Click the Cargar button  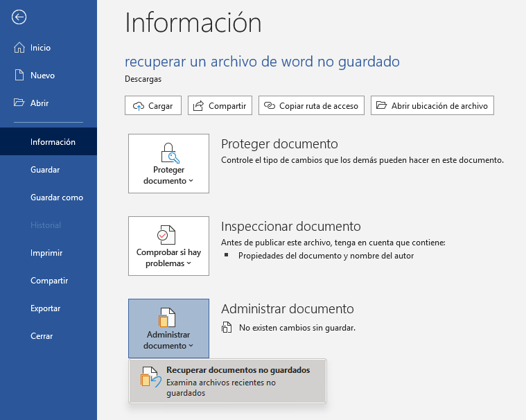tap(153, 105)
